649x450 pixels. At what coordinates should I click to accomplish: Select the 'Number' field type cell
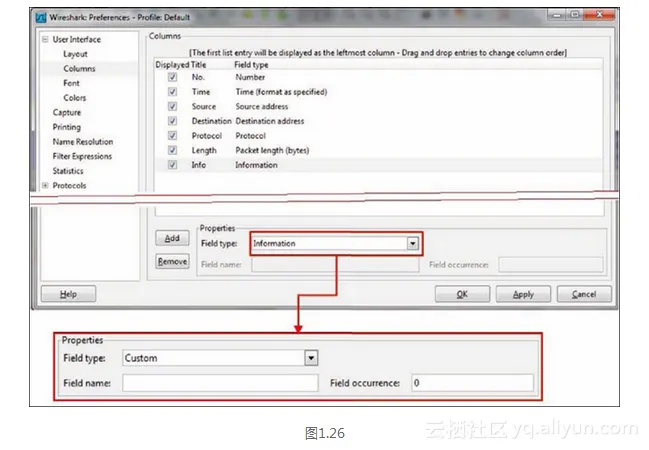tap(250, 77)
